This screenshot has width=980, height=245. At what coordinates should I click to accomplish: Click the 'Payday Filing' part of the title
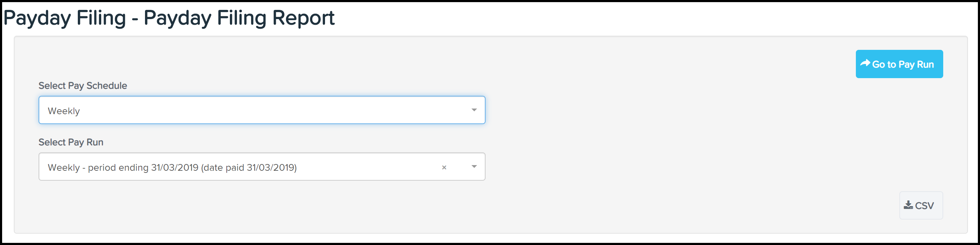tap(65, 18)
